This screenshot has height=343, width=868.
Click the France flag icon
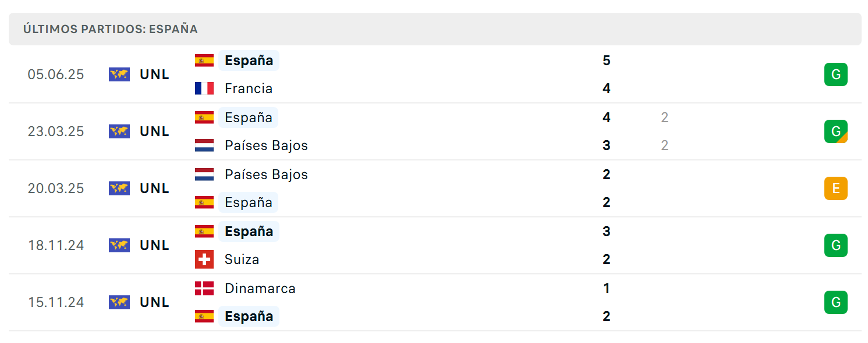tap(204, 88)
